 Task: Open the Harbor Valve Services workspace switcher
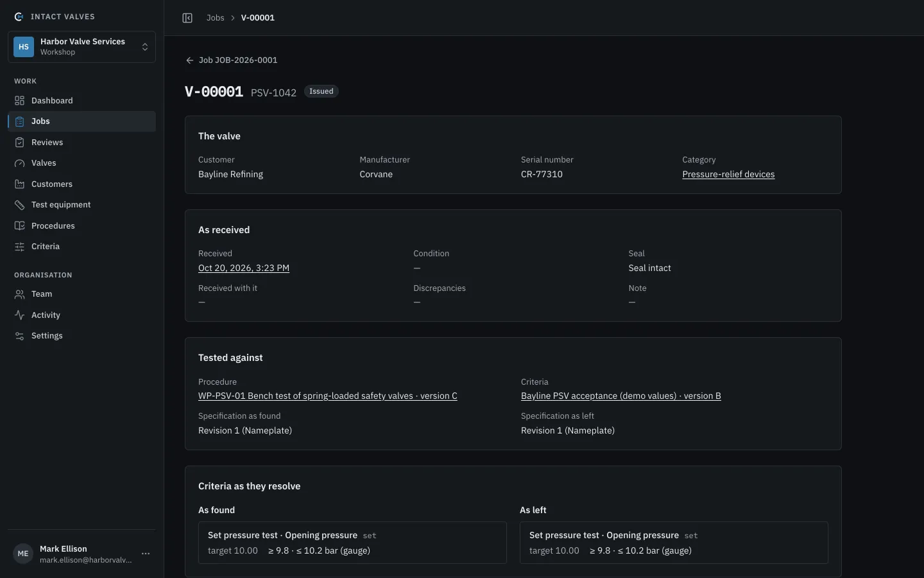[81, 47]
